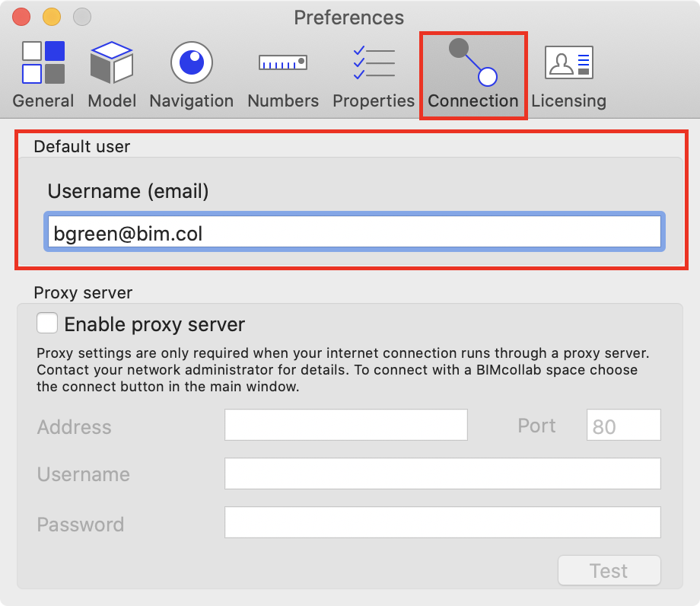Click the proxy settings description text
700x606 pixels.
pyautogui.click(x=343, y=370)
